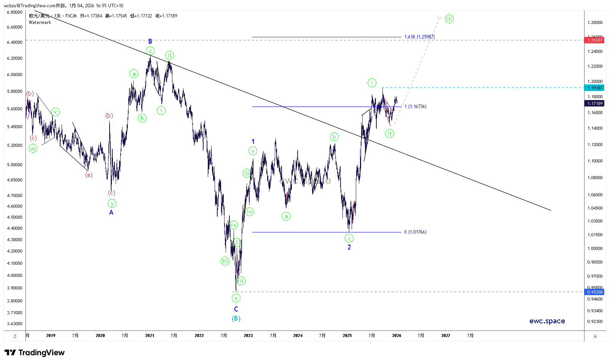Click the blue C wave label at the low
The width and height of the screenshot is (610, 364).
click(x=236, y=309)
